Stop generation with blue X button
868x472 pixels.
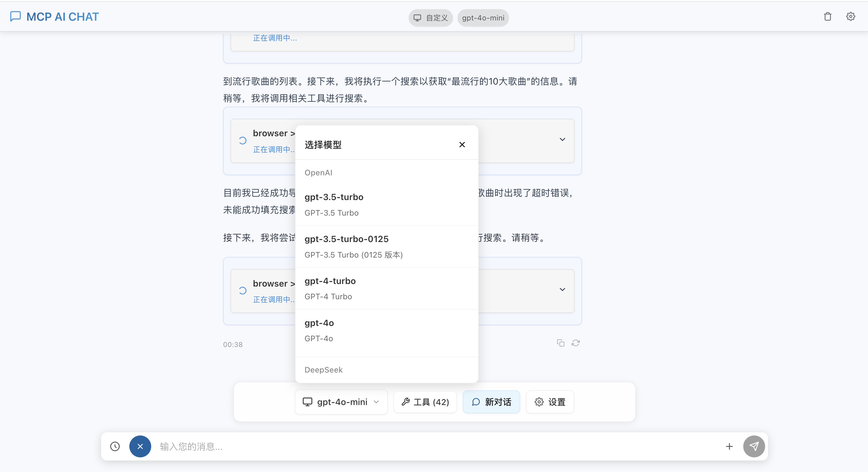(140, 446)
